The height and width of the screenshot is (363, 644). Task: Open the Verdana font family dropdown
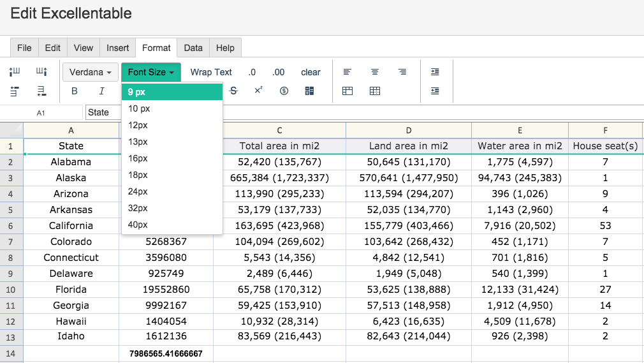point(91,72)
